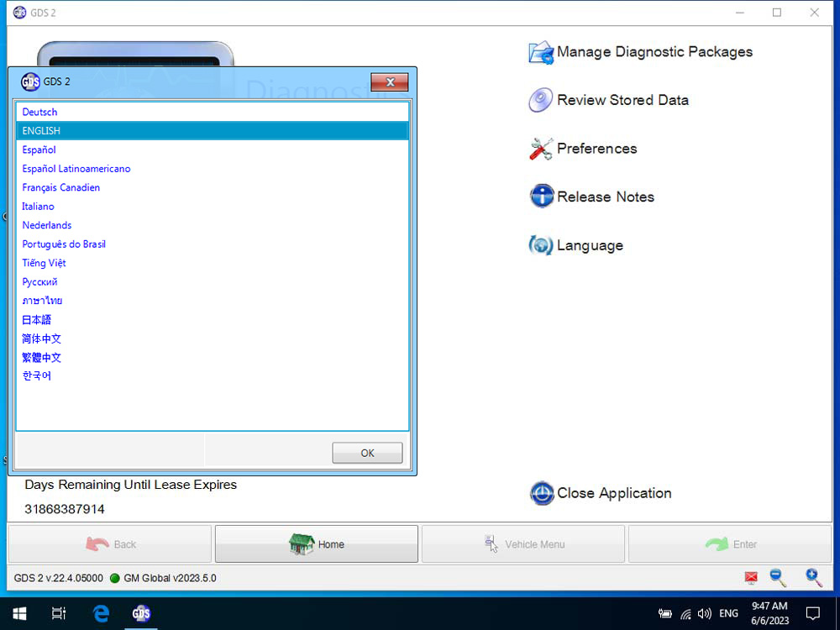This screenshot has width=840, height=630.
Task: Click the red envelope icon in status bar
Action: pos(751,578)
